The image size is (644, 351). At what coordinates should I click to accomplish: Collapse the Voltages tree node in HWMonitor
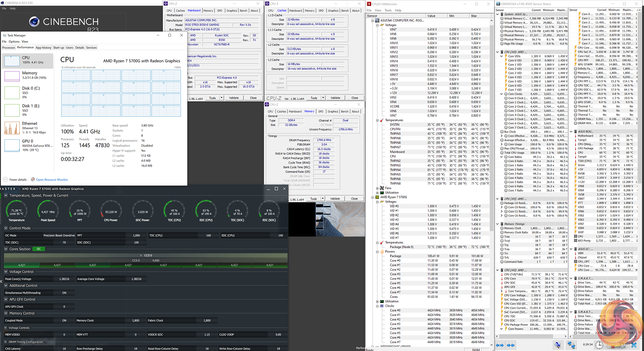pos(377,25)
